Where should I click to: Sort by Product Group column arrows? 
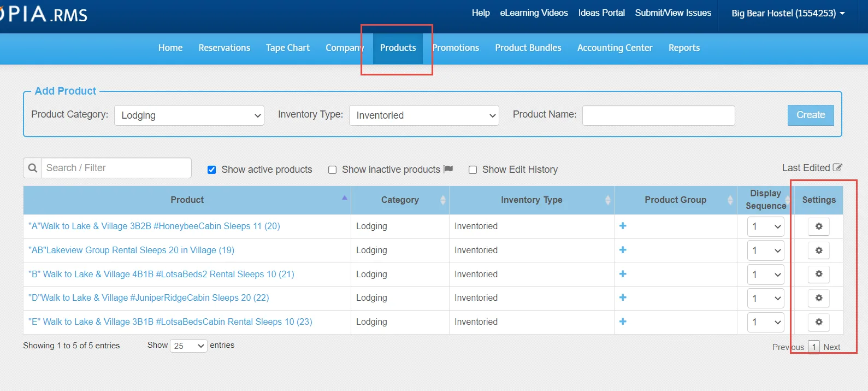[730, 200]
